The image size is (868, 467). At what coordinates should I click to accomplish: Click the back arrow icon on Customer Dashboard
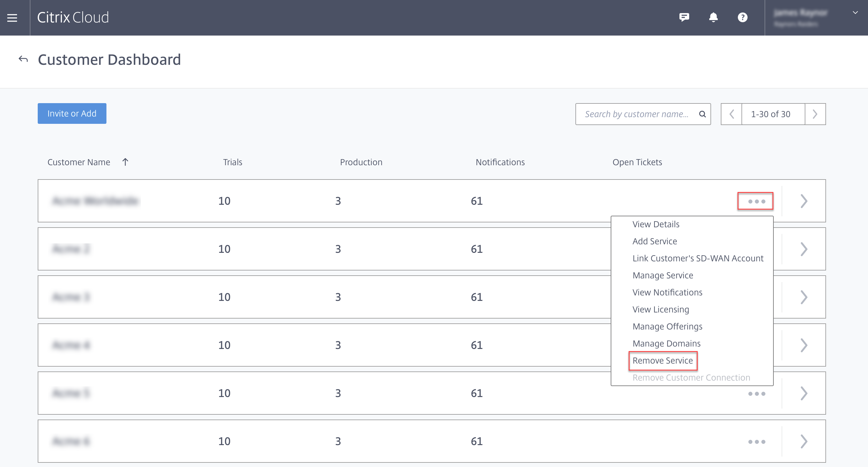(23, 59)
